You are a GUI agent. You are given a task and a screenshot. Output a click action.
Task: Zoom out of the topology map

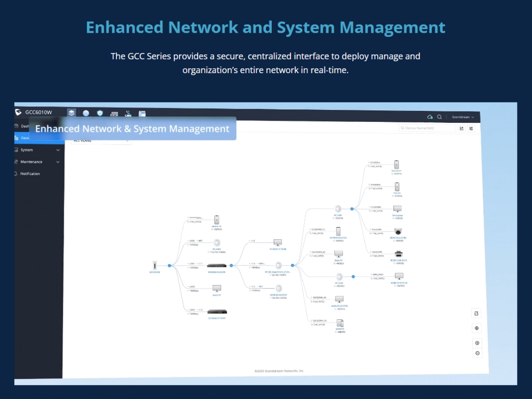click(477, 353)
